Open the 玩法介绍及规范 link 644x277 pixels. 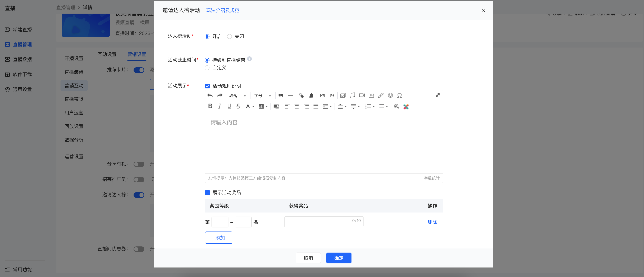coord(223,10)
